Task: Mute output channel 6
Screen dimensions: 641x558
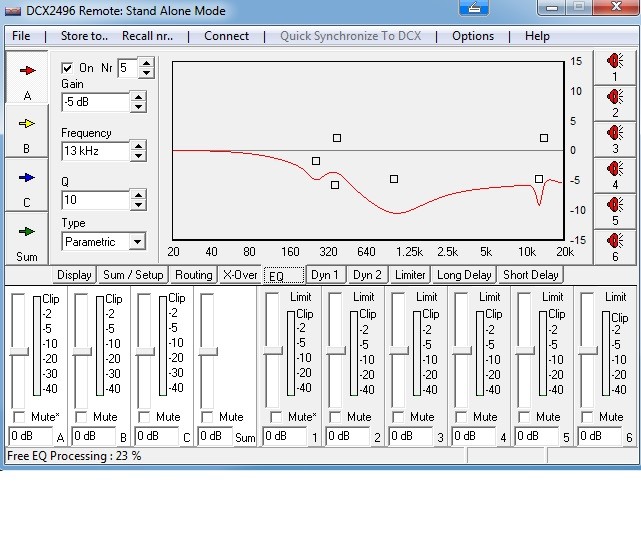Action: 587,417
